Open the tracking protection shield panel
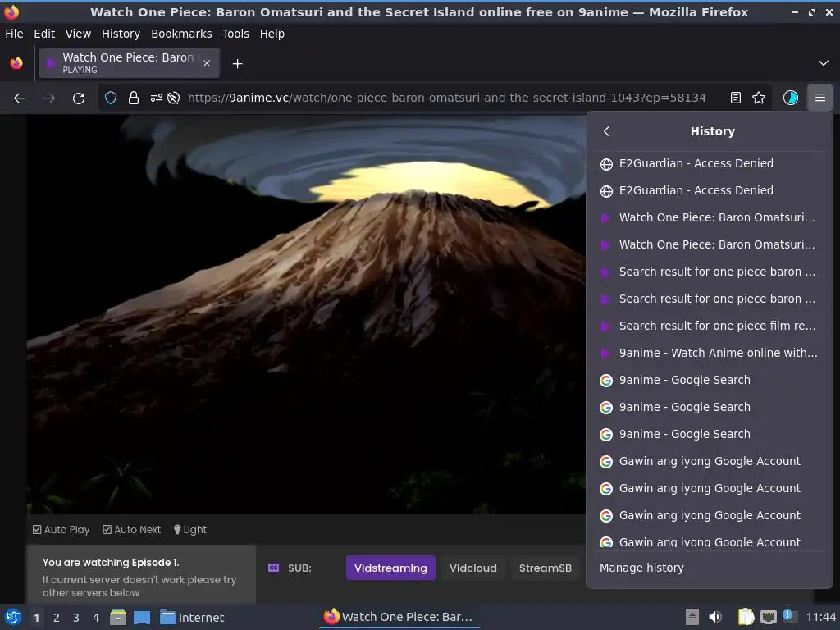This screenshot has height=630, width=840. [x=111, y=98]
